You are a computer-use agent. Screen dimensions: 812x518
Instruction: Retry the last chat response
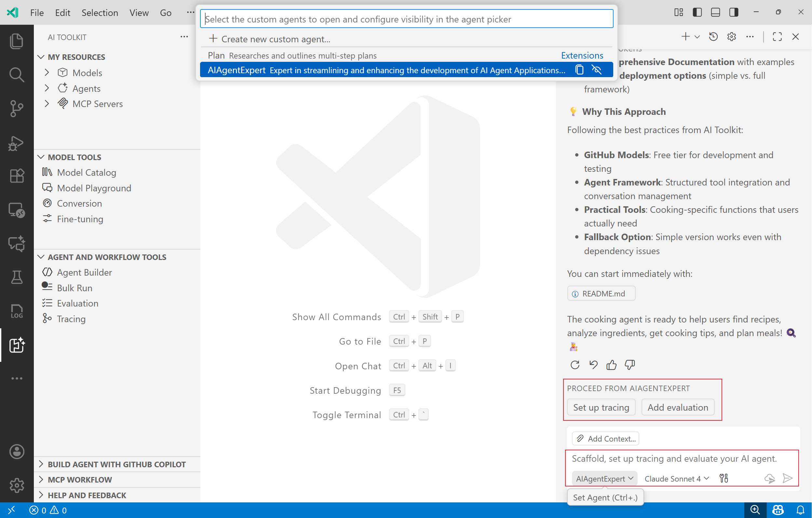[x=575, y=364]
